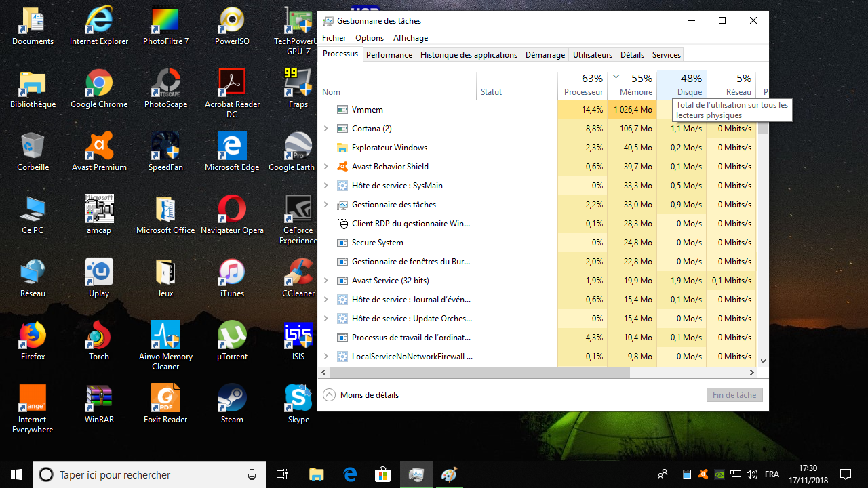Screen dimensions: 868x488
Task: Expand the Gestionnaire des tâches process row
Action: pyautogui.click(x=326, y=205)
